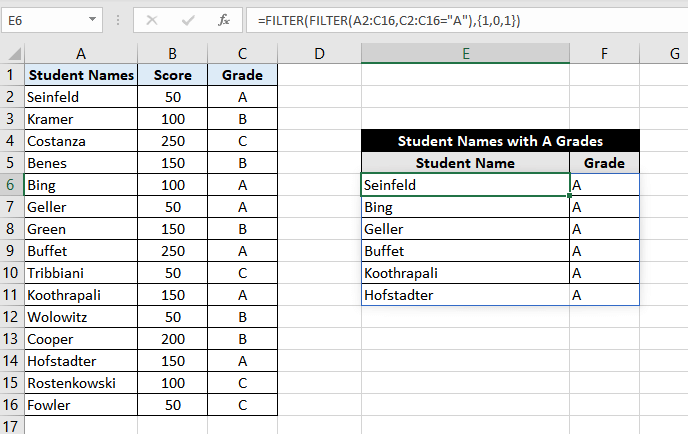The width and height of the screenshot is (688, 434).
Task: Click the 'Student Names' header cell
Action: point(81,75)
